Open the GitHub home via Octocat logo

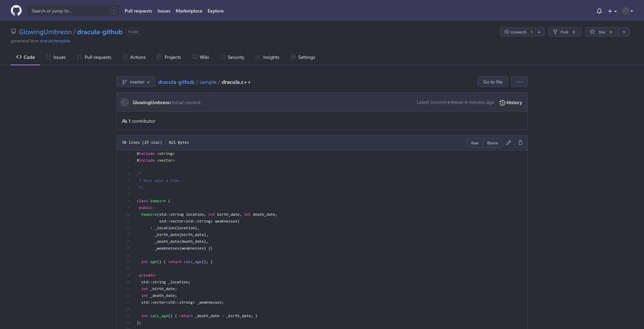coord(16,10)
